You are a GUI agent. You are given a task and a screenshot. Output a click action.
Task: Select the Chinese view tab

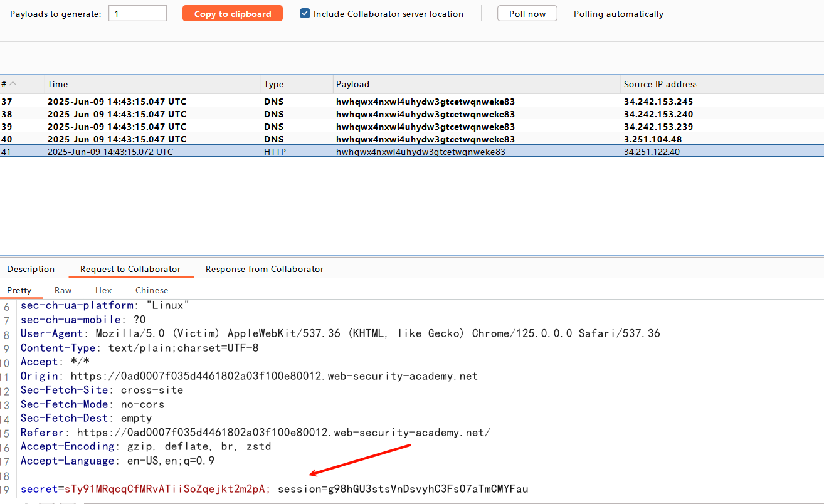coord(152,290)
